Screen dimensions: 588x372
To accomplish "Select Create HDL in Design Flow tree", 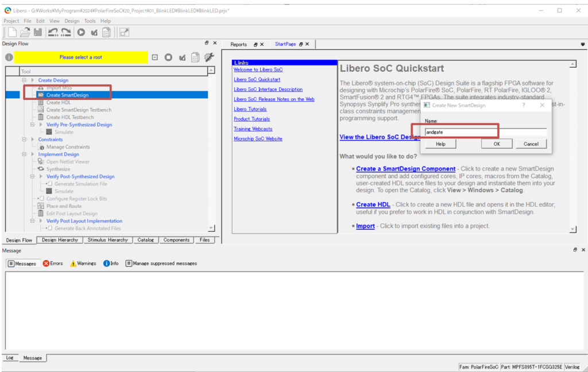I will (x=59, y=102).
